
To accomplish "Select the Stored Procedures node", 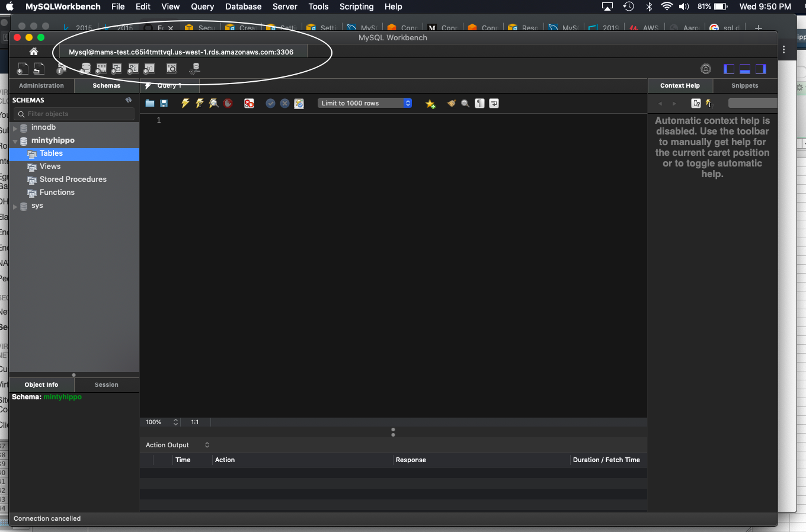I will tap(74, 180).
